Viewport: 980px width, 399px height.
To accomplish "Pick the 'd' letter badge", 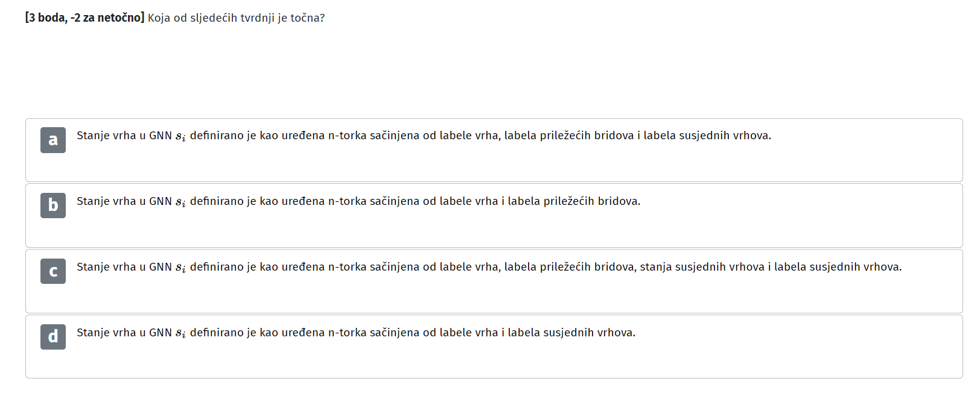I will pyautogui.click(x=53, y=336).
